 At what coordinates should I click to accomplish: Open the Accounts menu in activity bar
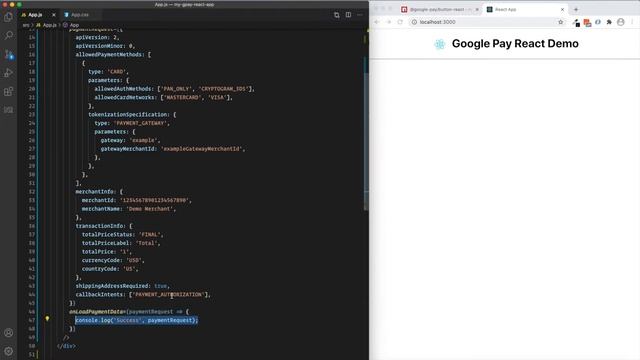pos(9,333)
